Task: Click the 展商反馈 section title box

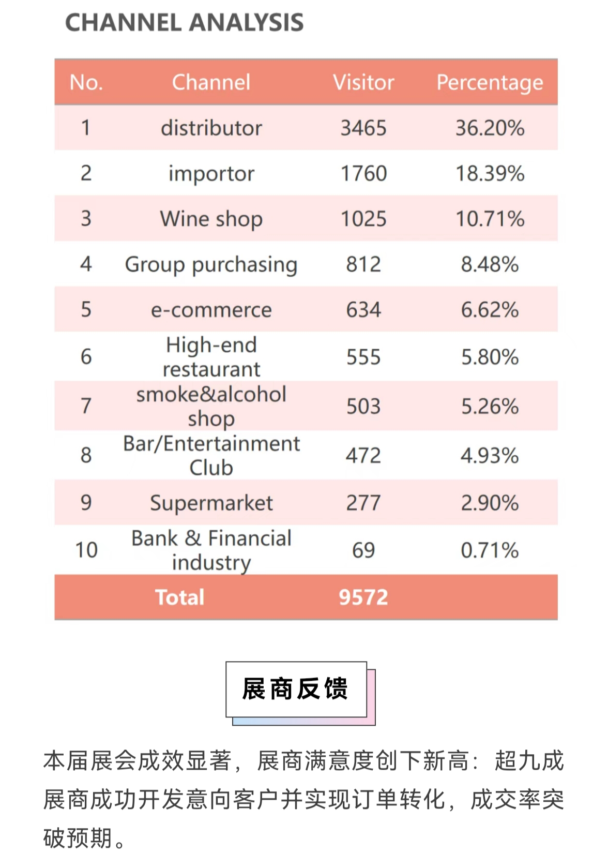Action: coord(296,689)
